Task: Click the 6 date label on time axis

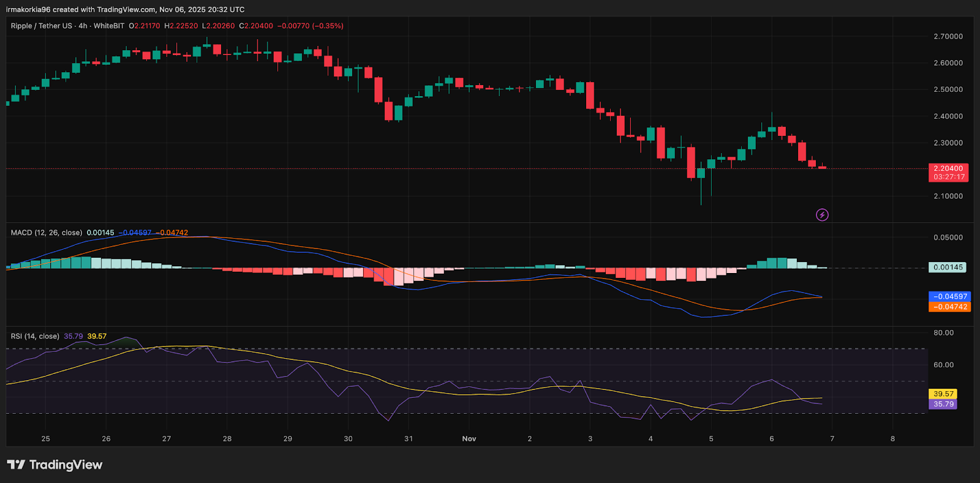Action: [x=771, y=438]
